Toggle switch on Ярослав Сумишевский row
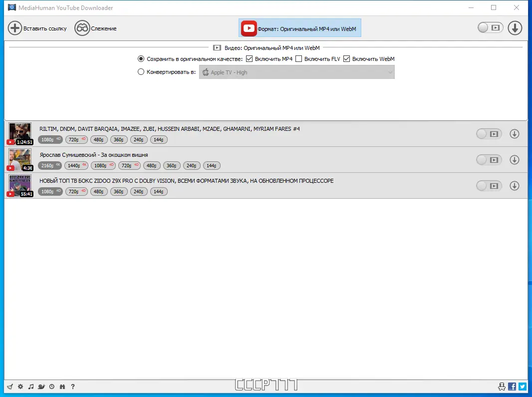 pos(489,160)
